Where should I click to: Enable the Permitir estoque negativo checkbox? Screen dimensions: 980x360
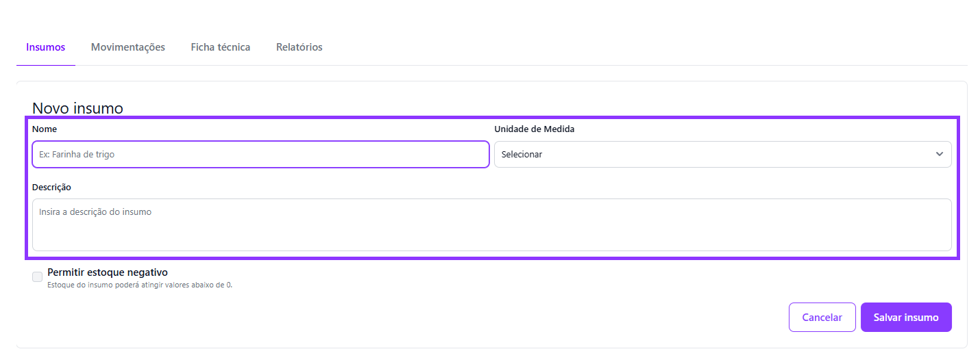[37, 277]
